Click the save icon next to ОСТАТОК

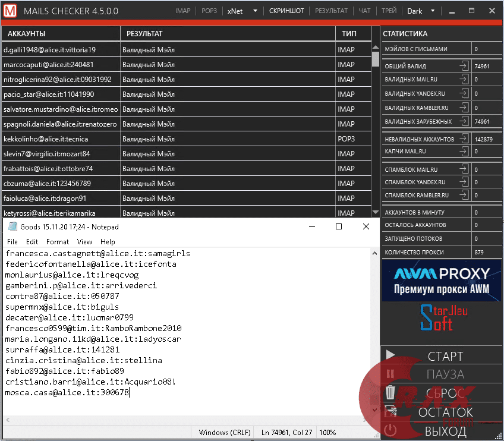391,411
